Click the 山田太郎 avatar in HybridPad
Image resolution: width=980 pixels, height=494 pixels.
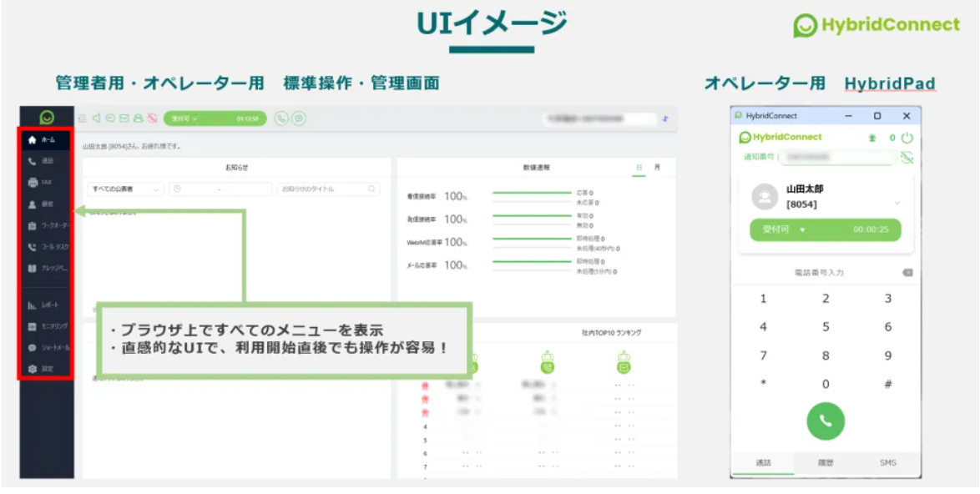pos(764,196)
